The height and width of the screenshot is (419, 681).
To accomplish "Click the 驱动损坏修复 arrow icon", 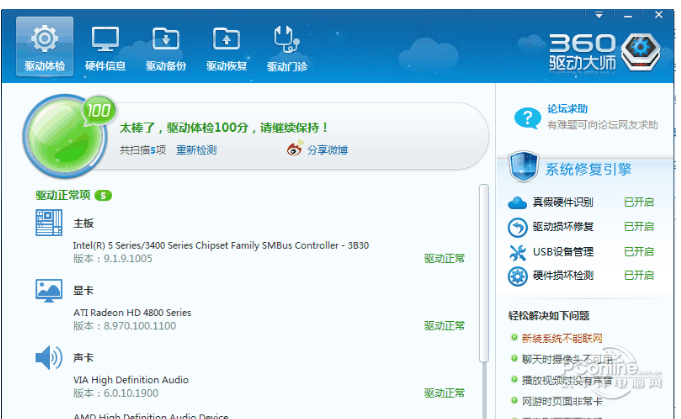I will pyautogui.click(x=517, y=227).
